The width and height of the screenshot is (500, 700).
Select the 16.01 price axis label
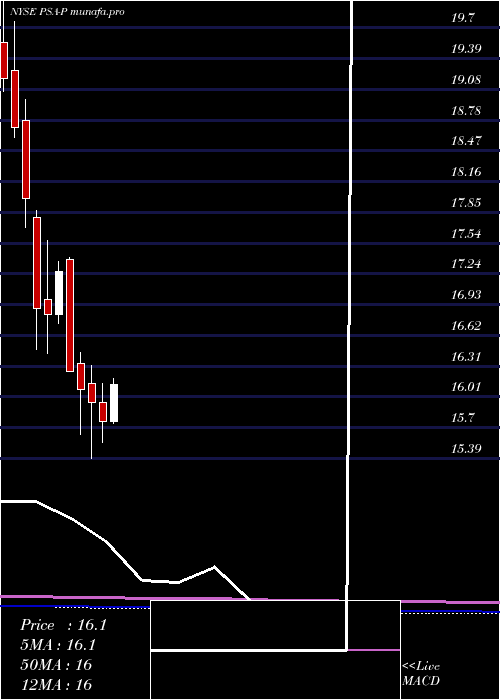pyautogui.click(x=466, y=387)
